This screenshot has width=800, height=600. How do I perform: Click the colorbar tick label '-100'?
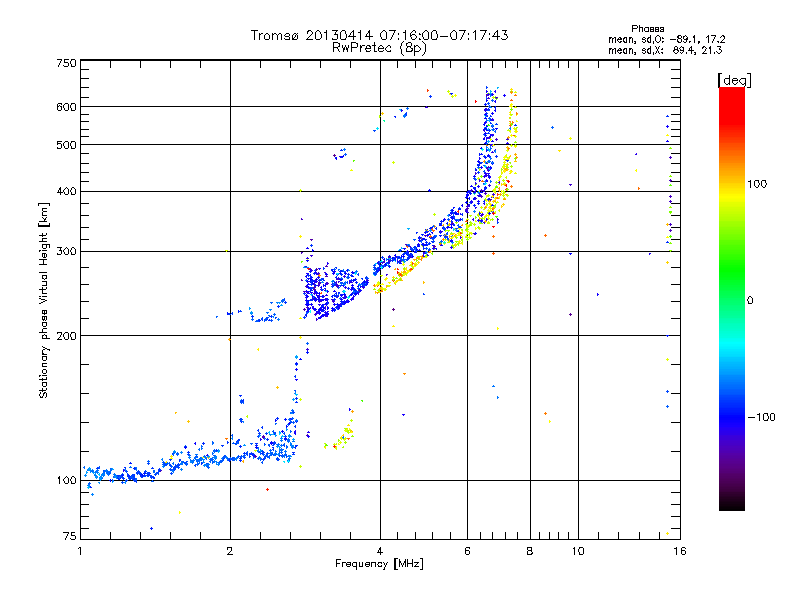761,417
